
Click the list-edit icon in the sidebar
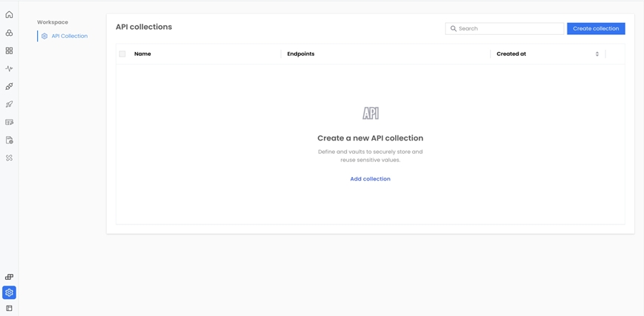[9, 122]
